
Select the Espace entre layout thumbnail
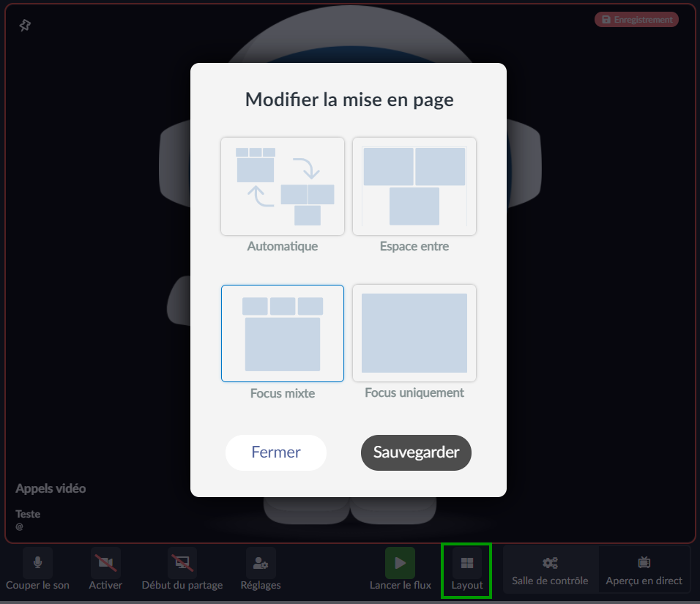click(414, 186)
